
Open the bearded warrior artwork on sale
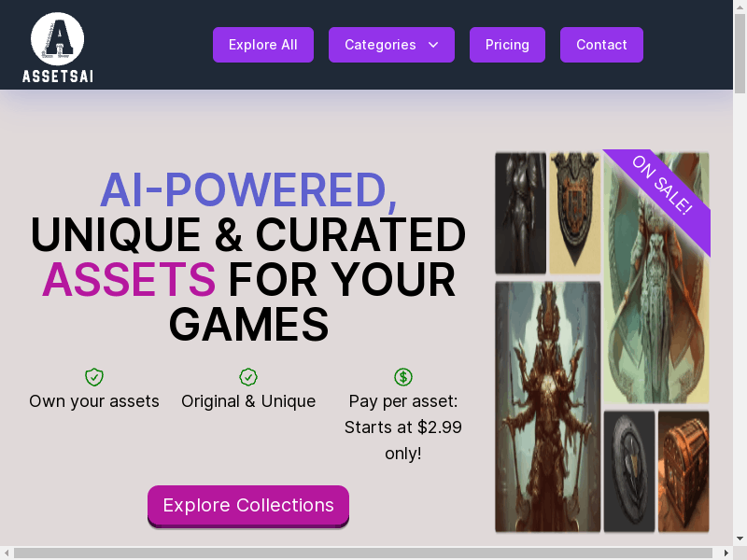pos(656,277)
